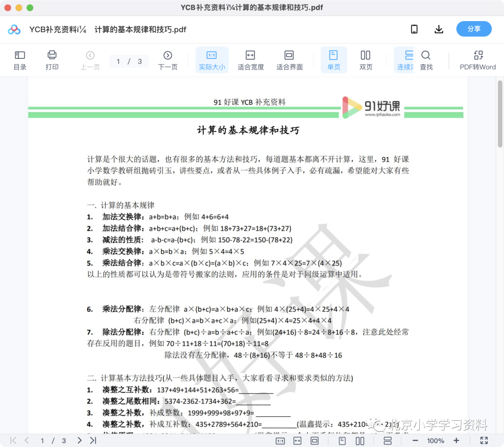Click line 减法的性质 a-b-c=a-(b+c)

click(189, 240)
